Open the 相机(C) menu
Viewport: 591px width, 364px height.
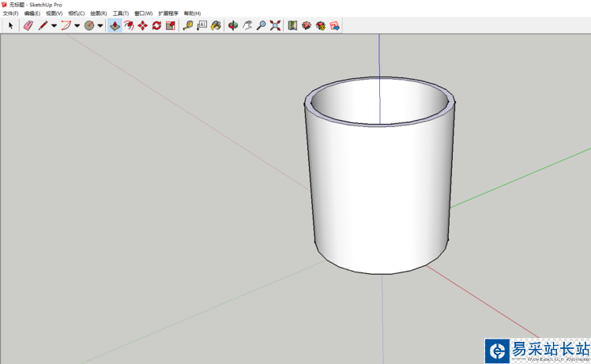pos(77,13)
